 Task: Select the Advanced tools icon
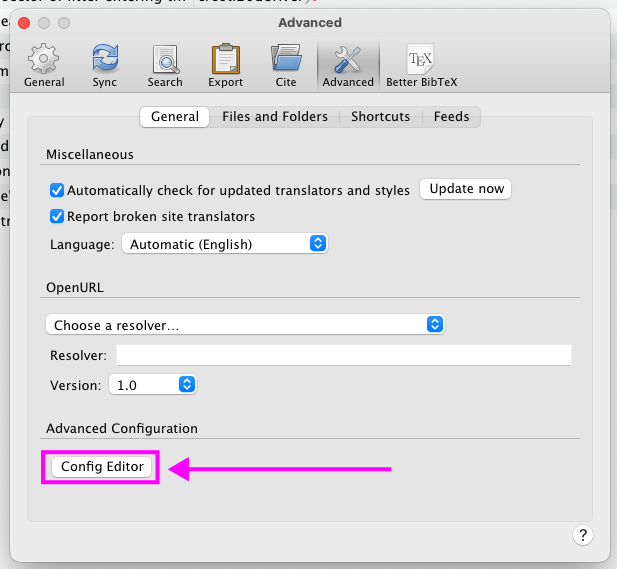(347, 66)
